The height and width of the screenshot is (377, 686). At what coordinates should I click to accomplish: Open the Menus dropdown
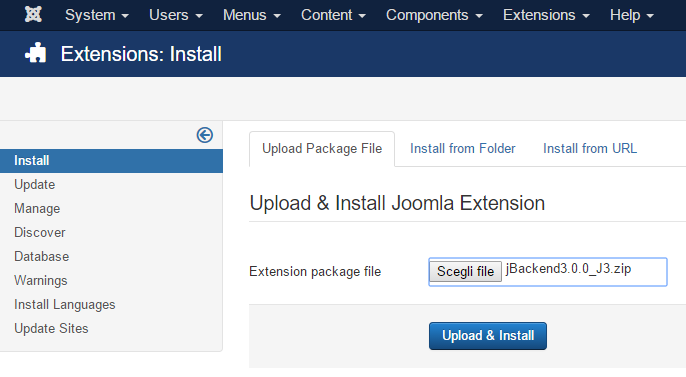pyautogui.click(x=252, y=15)
